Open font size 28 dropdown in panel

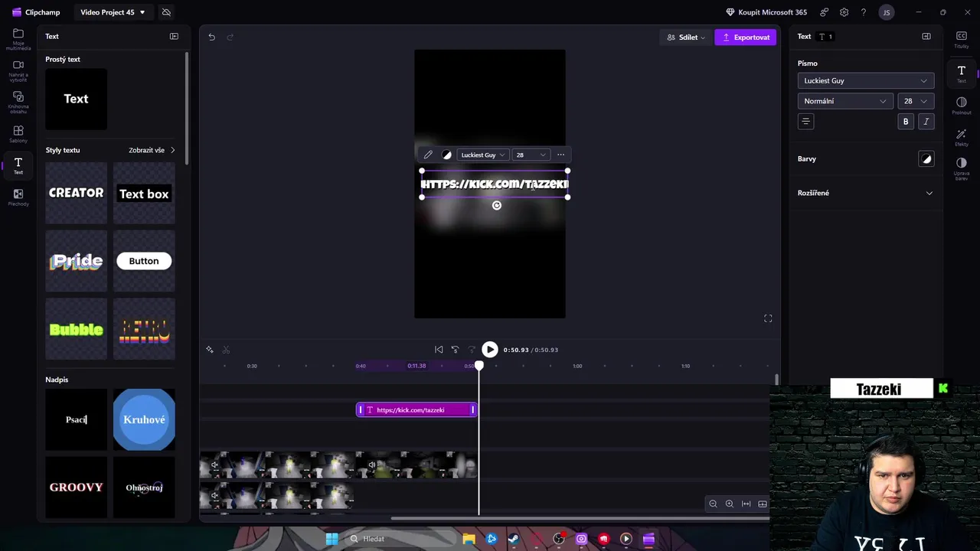(916, 101)
